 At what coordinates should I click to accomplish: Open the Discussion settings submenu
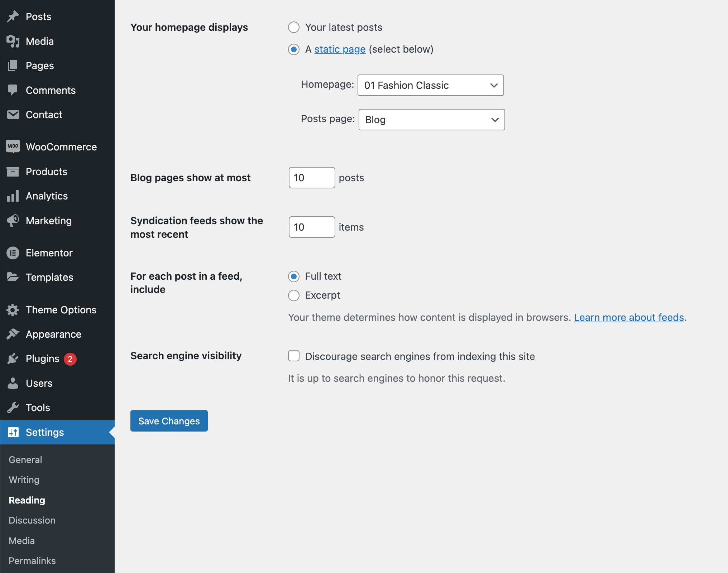[32, 520]
